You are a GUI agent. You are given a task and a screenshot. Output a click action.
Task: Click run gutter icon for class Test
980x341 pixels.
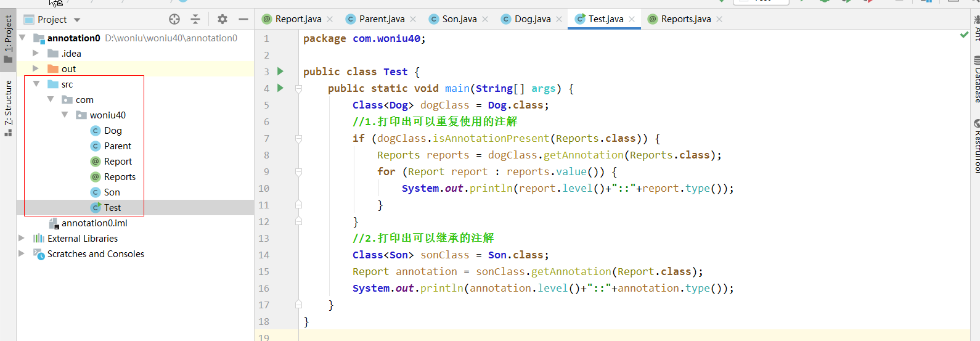(280, 71)
